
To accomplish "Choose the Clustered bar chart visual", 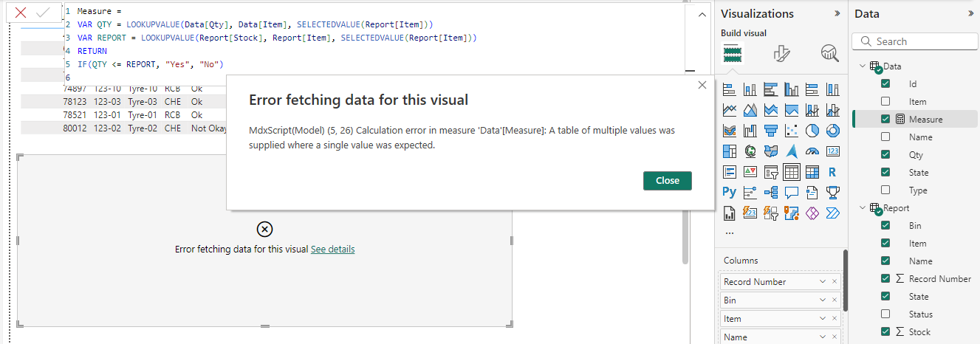I will point(771,89).
